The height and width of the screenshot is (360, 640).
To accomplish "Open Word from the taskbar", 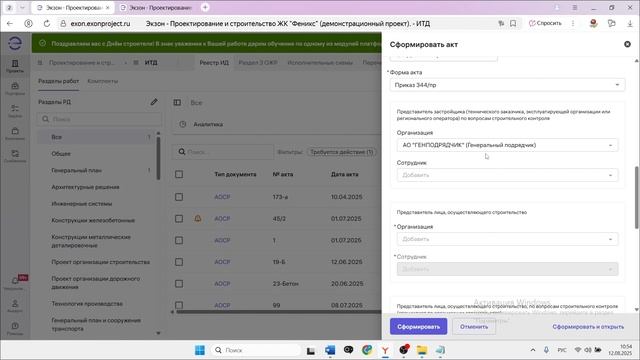I will tap(330, 350).
